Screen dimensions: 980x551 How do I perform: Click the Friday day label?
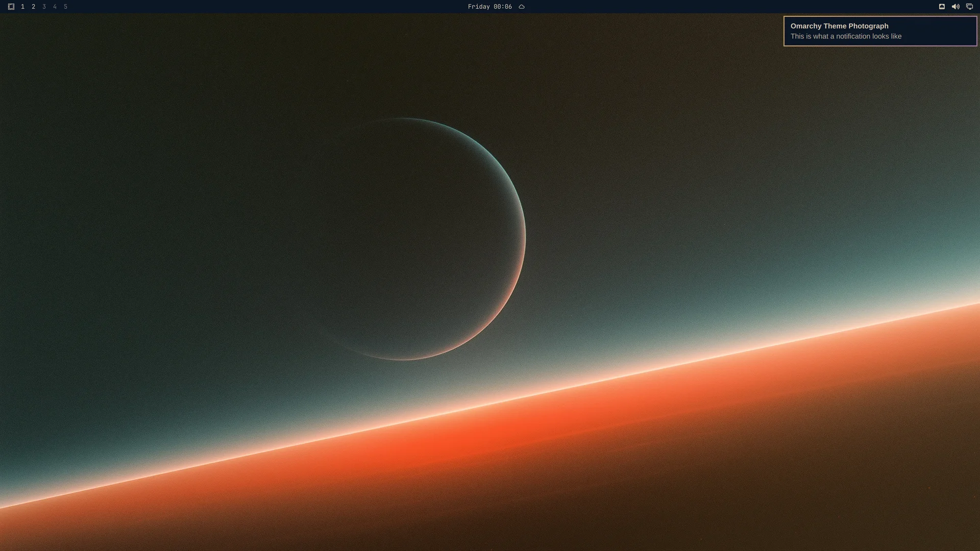(479, 7)
